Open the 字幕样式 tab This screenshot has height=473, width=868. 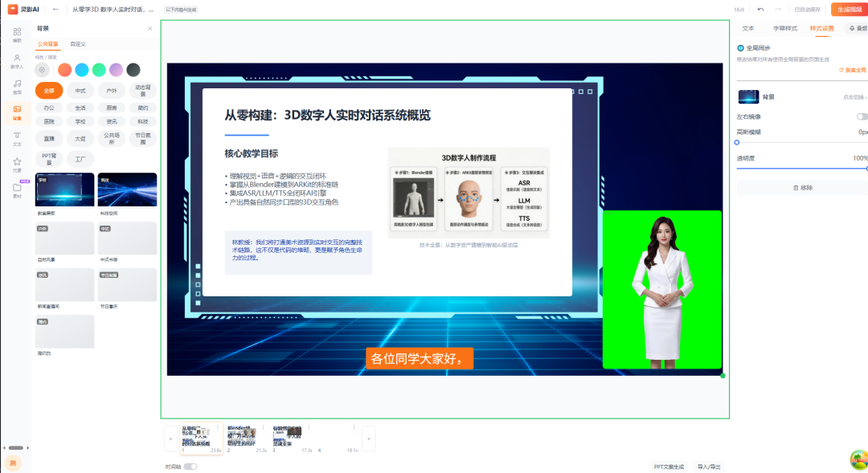[785, 28]
